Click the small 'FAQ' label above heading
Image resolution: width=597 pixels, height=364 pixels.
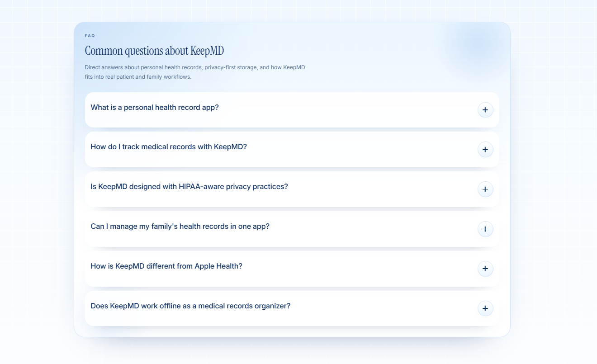[90, 36]
